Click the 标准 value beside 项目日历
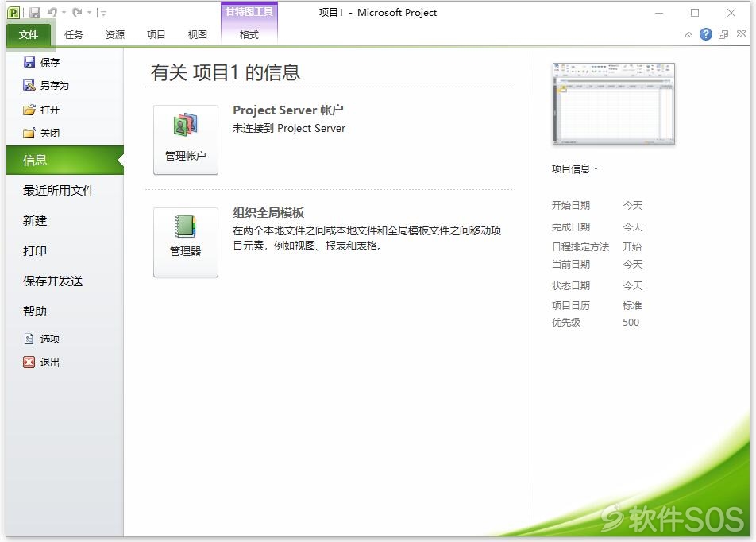This screenshot has height=542, width=756. 632,305
